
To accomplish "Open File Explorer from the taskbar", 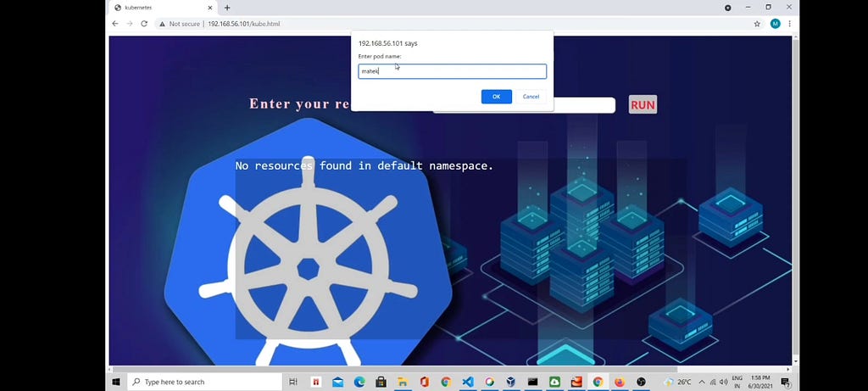I will click(x=403, y=382).
